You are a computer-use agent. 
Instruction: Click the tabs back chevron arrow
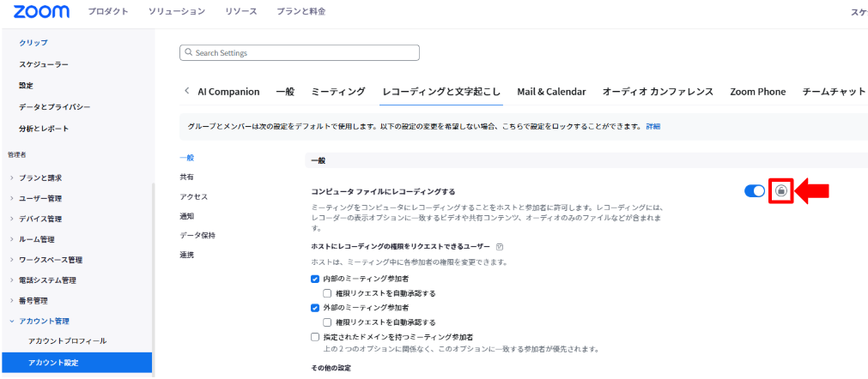pos(186,91)
